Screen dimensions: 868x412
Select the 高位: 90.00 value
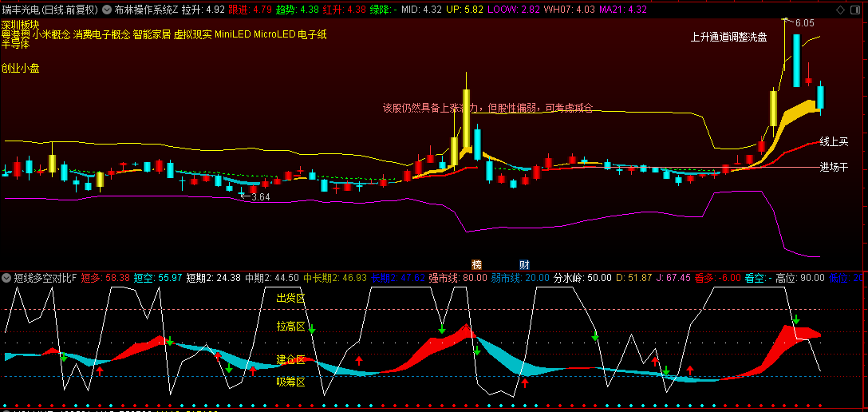tap(800, 278)
